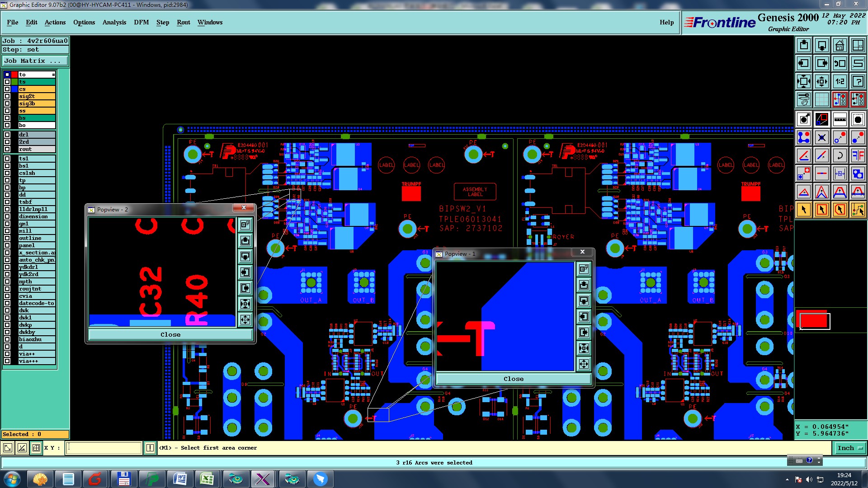Toggle display checkbox for layer ts
Image resolution: width=868 pixels, height=488 pixels.
pos(7,82)
